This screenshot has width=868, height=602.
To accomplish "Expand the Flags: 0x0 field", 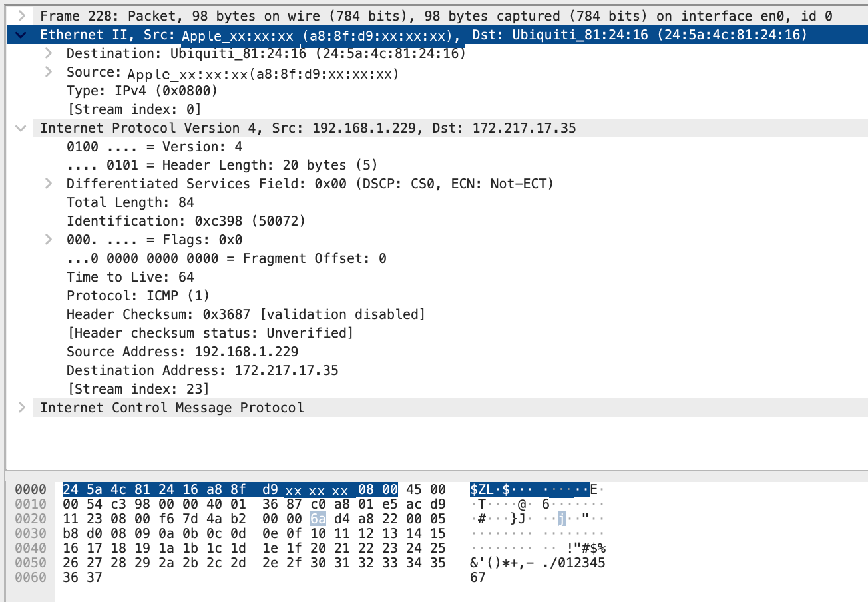I will point(48,239).
